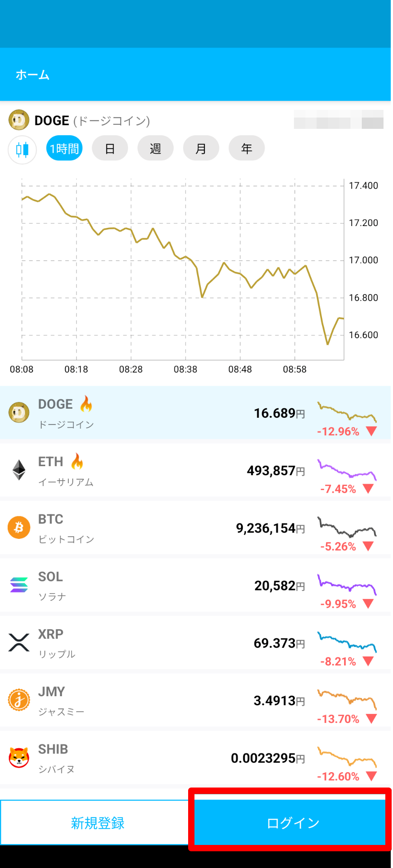Tap the Shiba Inu icon

(x=19, y=757)
